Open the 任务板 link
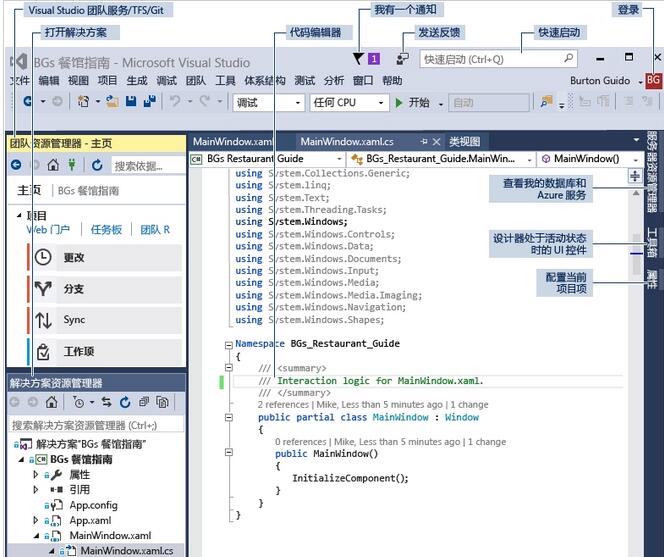This screenshot has height=557, width=664. tap(106, 230)
